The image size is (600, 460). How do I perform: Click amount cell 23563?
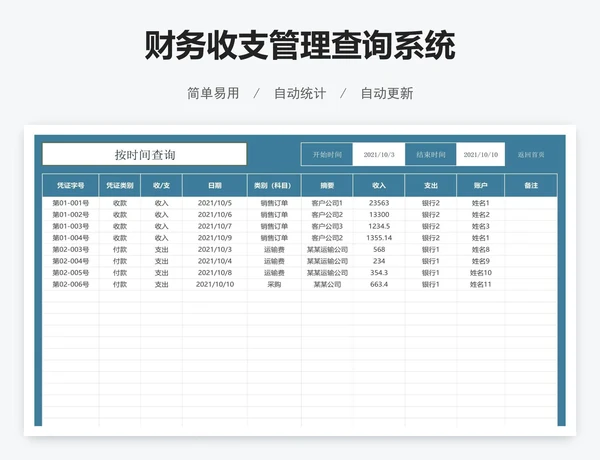[x=379, y=203]
